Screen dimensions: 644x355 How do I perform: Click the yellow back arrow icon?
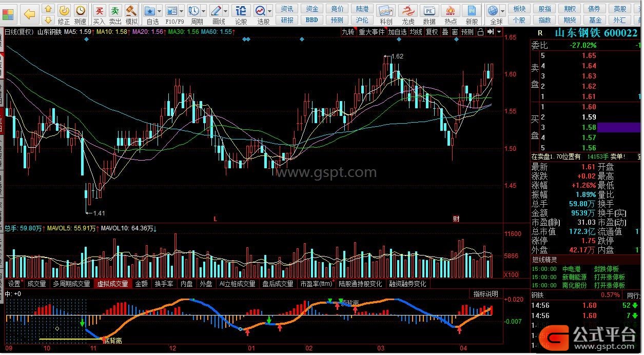coord(30,14)
